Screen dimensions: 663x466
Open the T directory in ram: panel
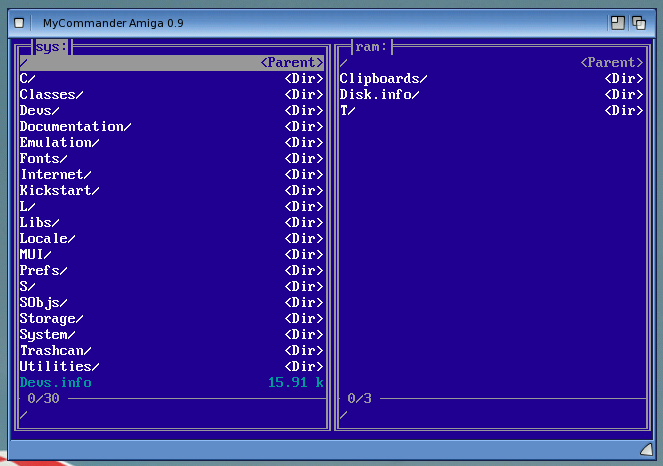pyautogui.click(x=348, y=111)
